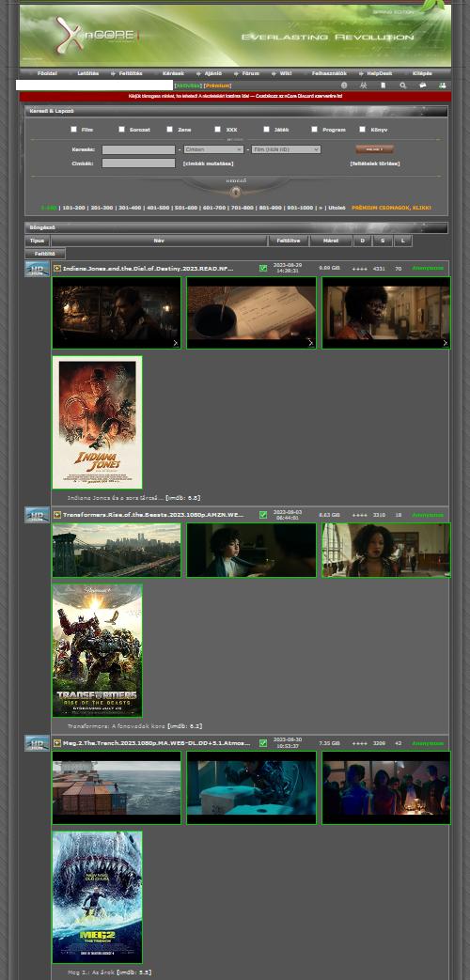Sort by the Feltöltő column header
470x980 pixels.
pos(45,254)
